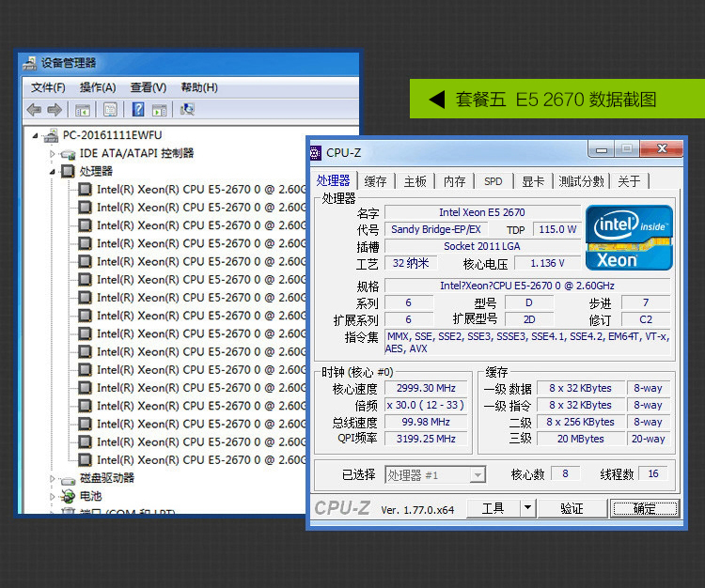Collapse the 处理器 tree category
The width and height of the screenshot is (705, 588).
coord(52,172)
